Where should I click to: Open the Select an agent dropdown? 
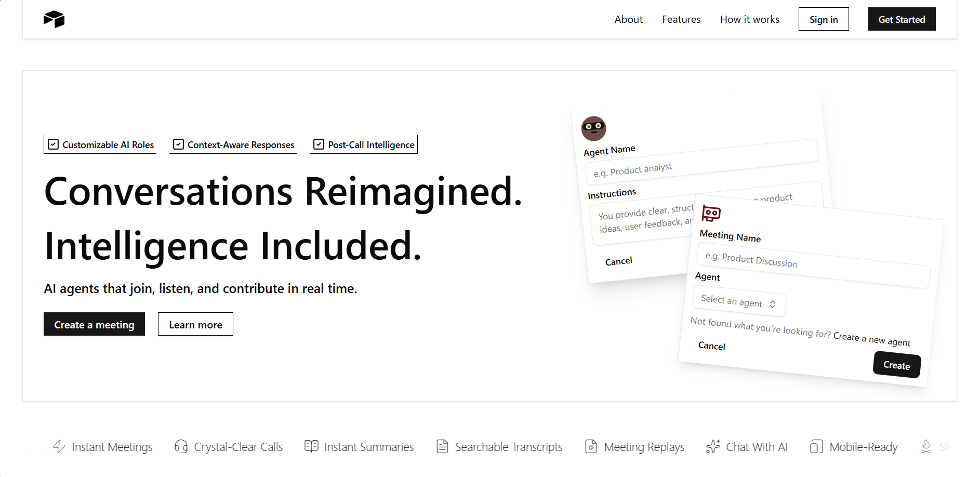[x=738, y=301]
